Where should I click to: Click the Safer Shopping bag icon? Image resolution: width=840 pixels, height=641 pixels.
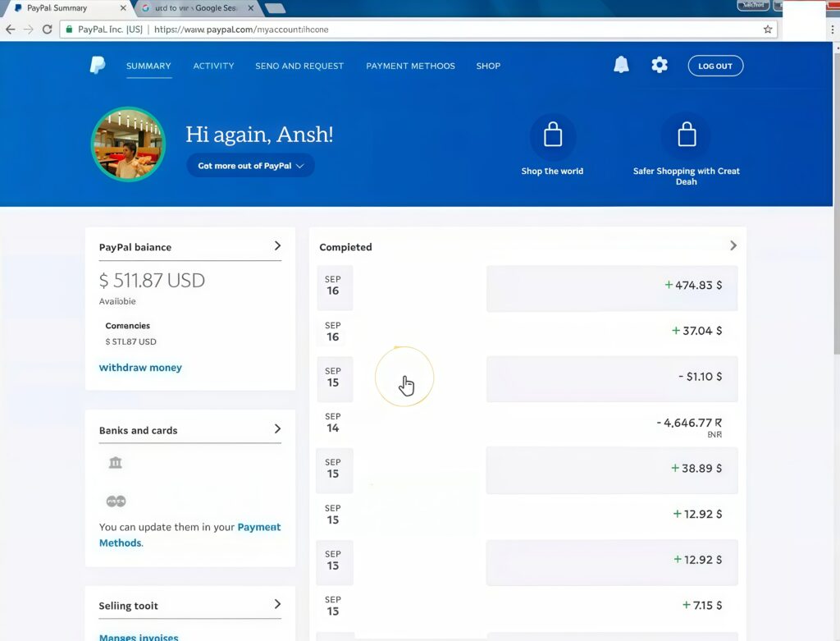pos(687,136)
